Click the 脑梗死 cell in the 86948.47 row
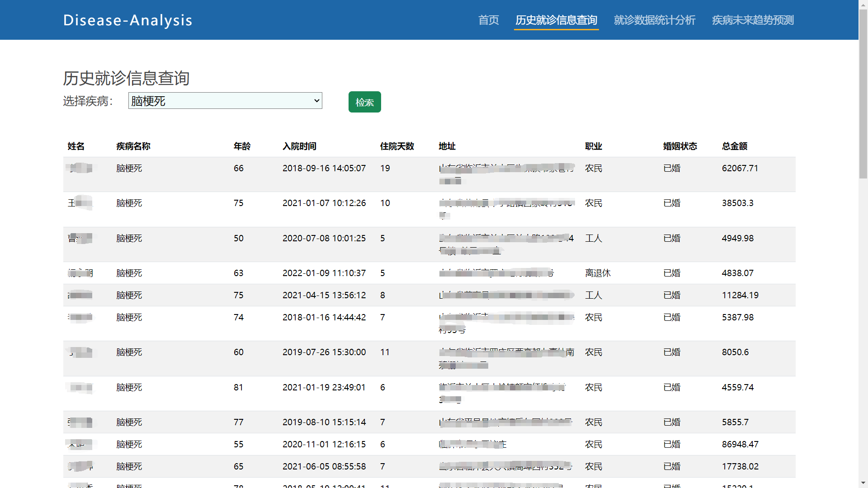 coord(129,445)
